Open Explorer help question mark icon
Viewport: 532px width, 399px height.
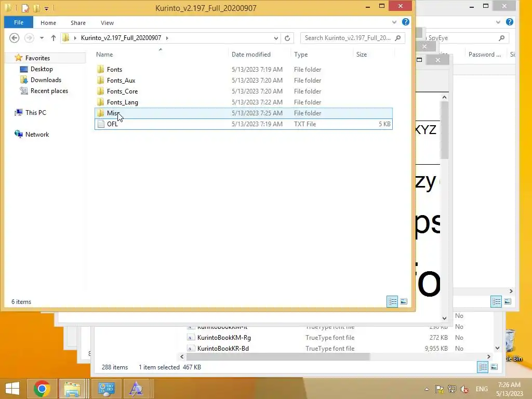tap(405, 22)
